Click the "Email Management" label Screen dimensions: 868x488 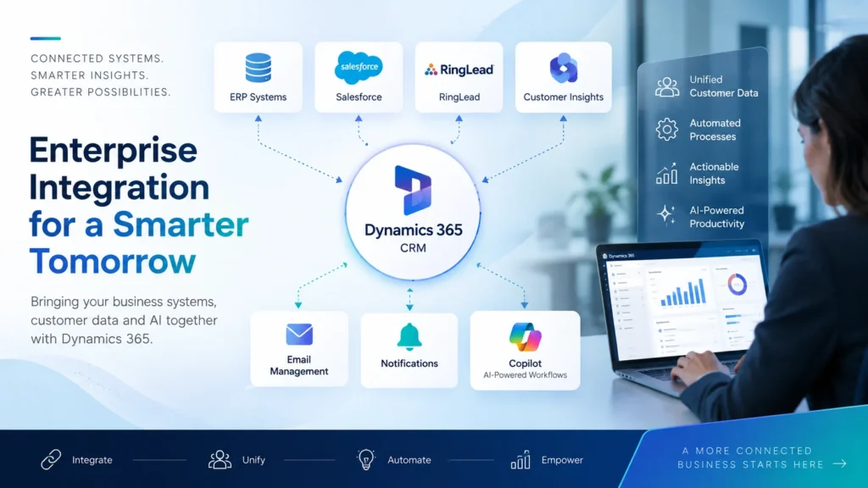[x=299, y=365]
